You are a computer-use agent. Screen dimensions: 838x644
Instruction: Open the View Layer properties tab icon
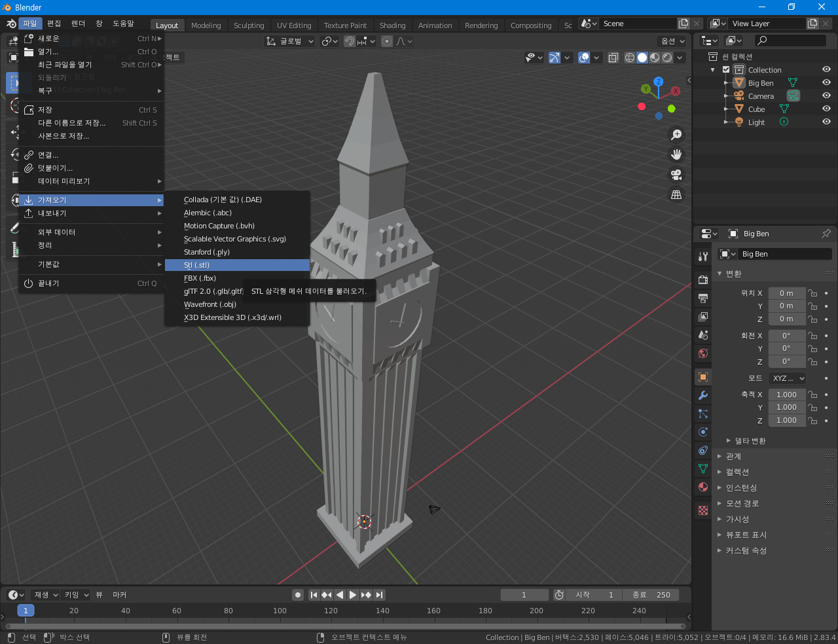coord(703,317)
